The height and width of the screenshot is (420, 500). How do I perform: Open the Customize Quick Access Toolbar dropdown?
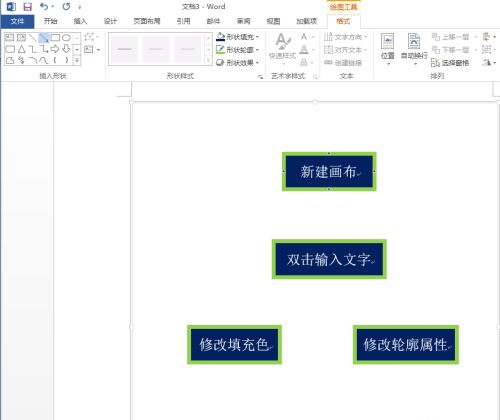(x=79, y=7)
